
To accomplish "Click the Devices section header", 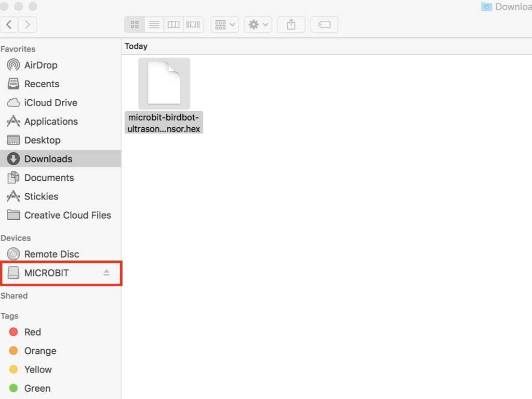I will click(16, 238).
